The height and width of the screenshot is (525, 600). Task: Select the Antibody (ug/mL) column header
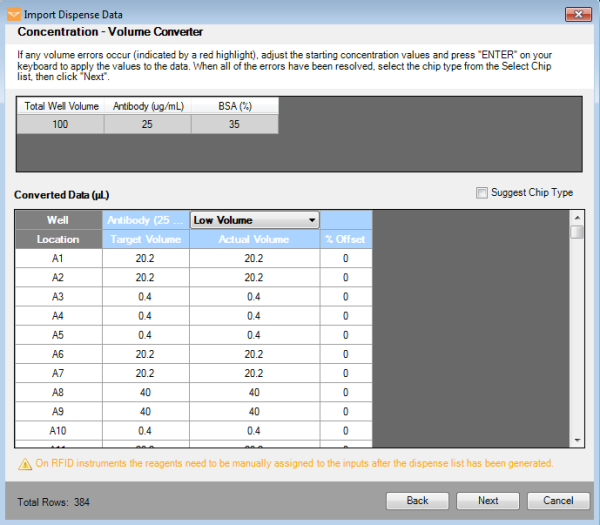point(148,106)
